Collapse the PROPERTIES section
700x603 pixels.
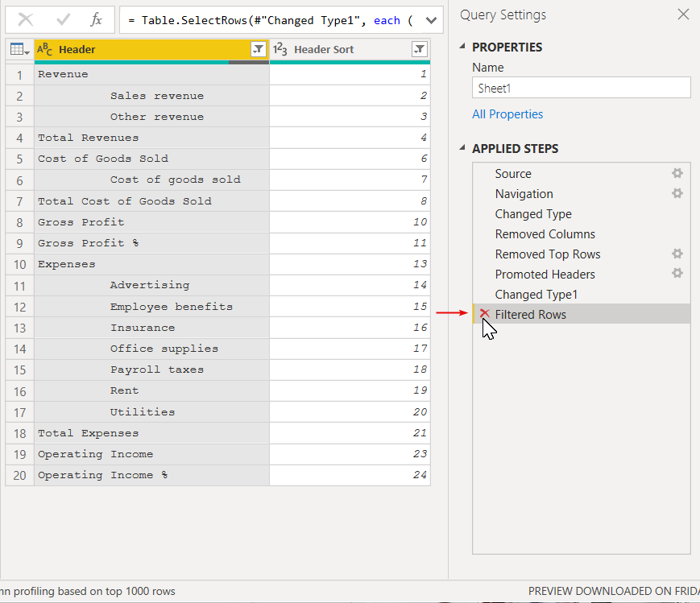point(462,47)
